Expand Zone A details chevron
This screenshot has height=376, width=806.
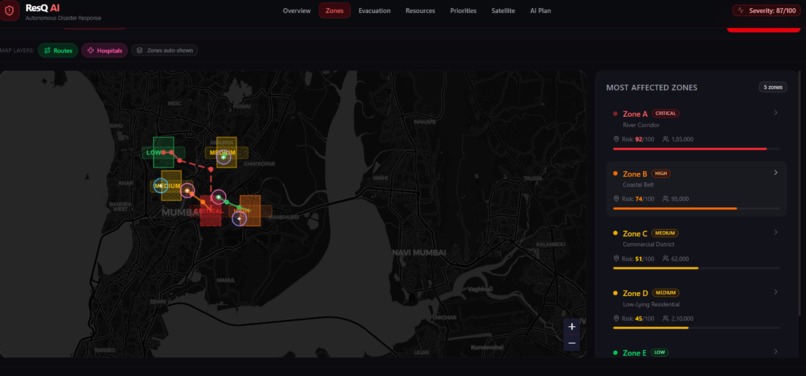[x=776, y=113]
